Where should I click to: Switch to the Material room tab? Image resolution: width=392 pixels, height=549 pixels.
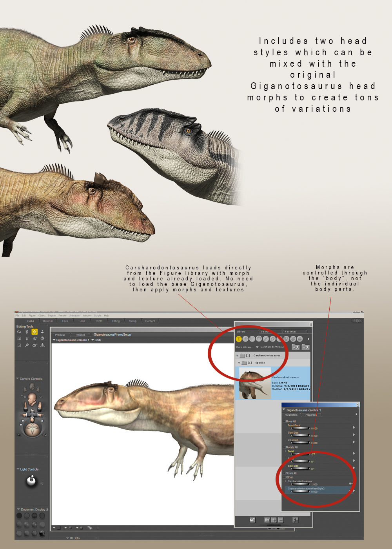pyautogui.click(x=48, y=321)
